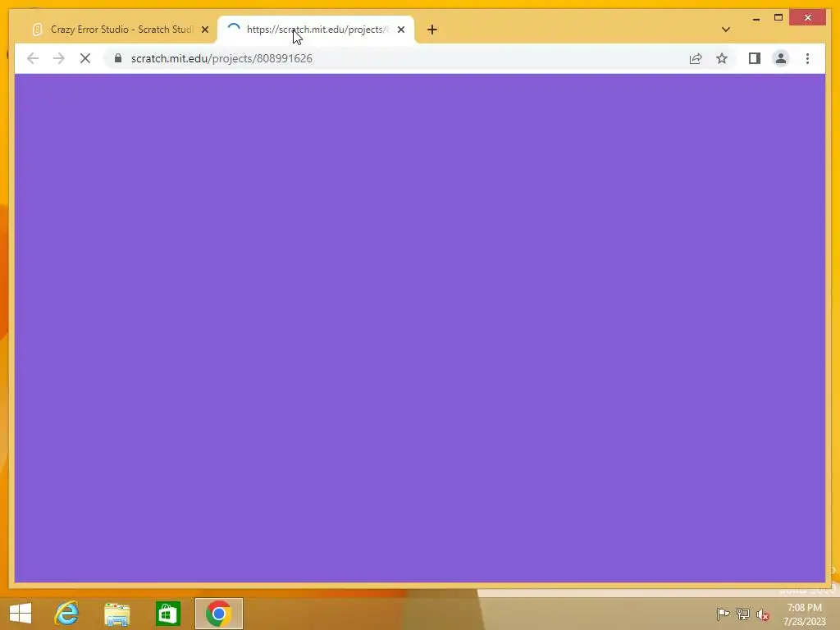Viewport: 840px width, 630px height.
Task: Close the Chrome window
Action: [x=808, y=18]
